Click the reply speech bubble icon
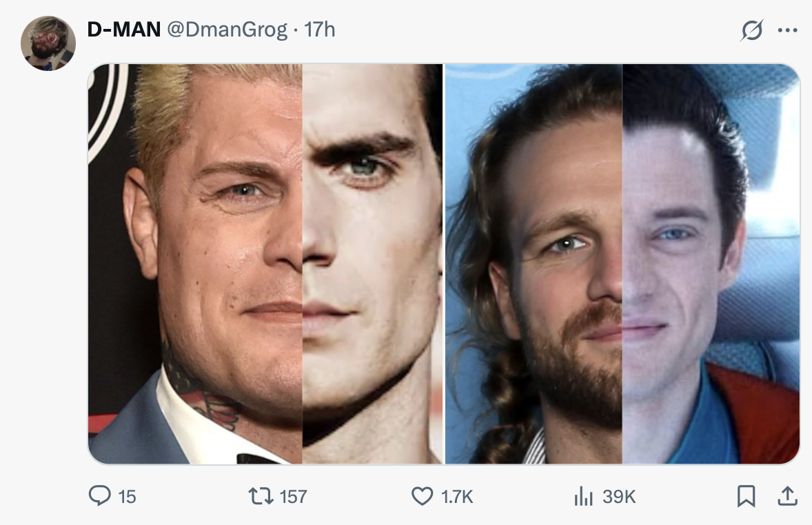 99,495
